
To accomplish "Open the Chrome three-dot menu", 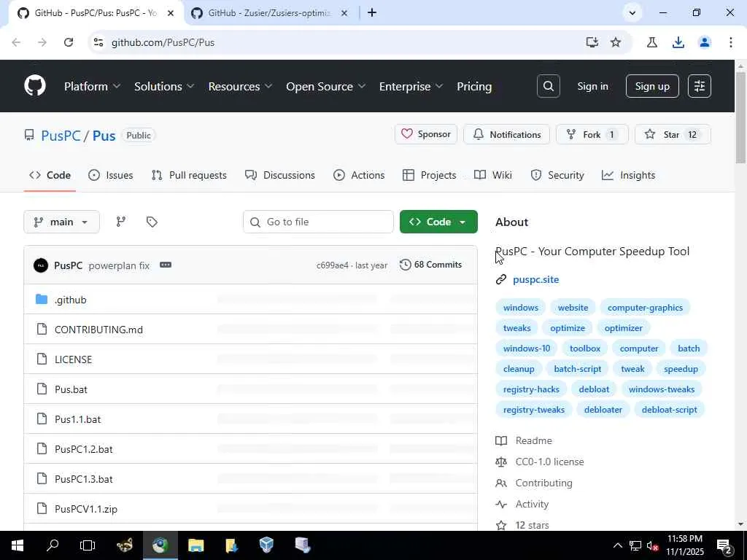I will (730, 42).
